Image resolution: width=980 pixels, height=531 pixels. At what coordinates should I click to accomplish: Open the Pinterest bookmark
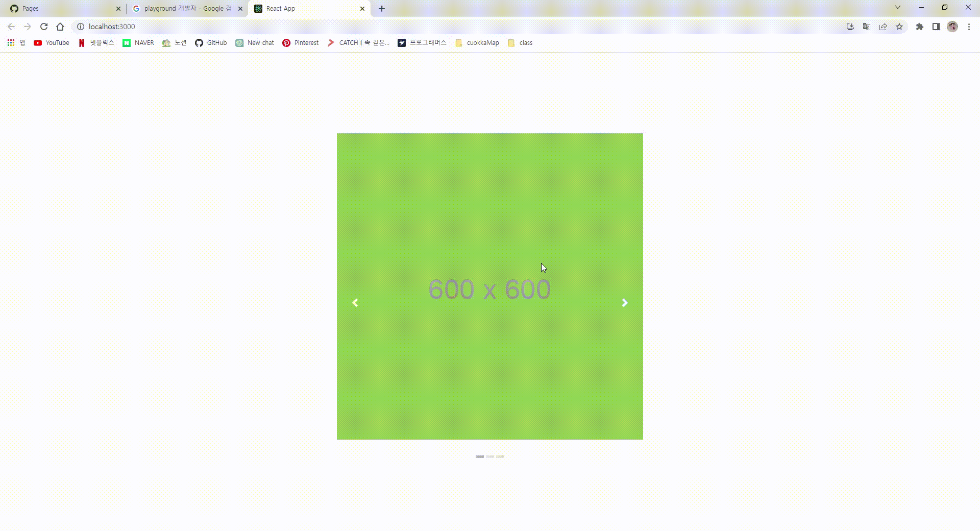(x=300, y=43)
